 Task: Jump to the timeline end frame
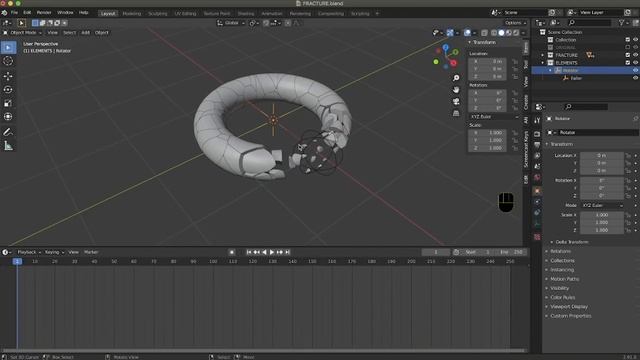[287, 252]
